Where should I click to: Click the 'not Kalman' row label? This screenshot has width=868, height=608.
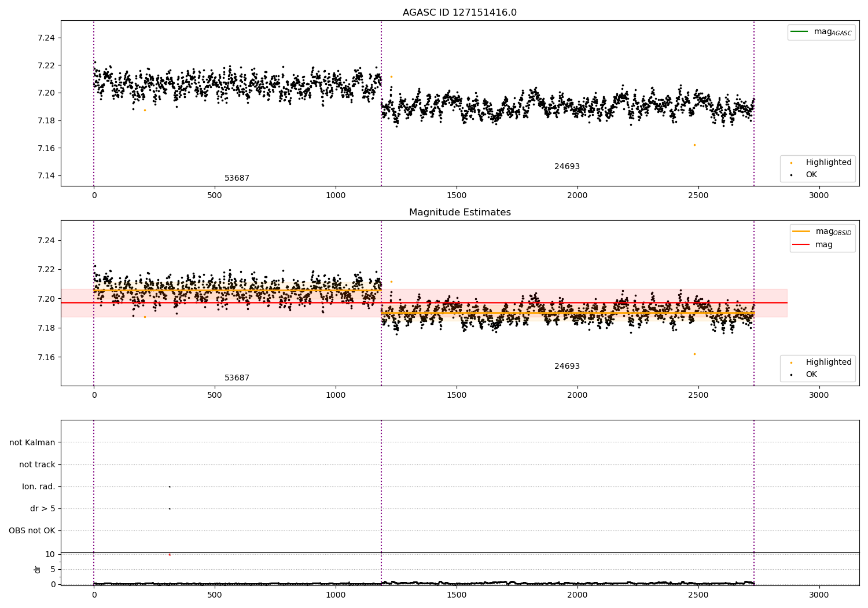coord(32,442)
